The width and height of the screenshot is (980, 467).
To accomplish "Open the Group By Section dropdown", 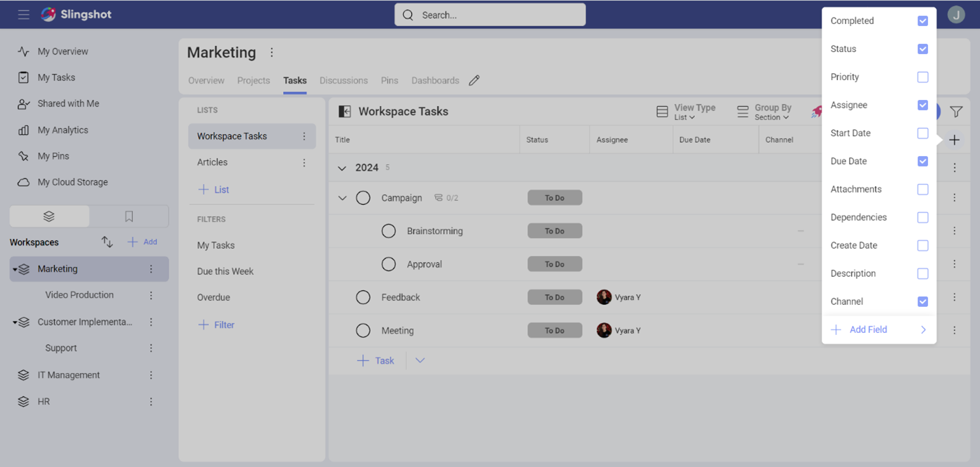I will [x=764, y=112].
